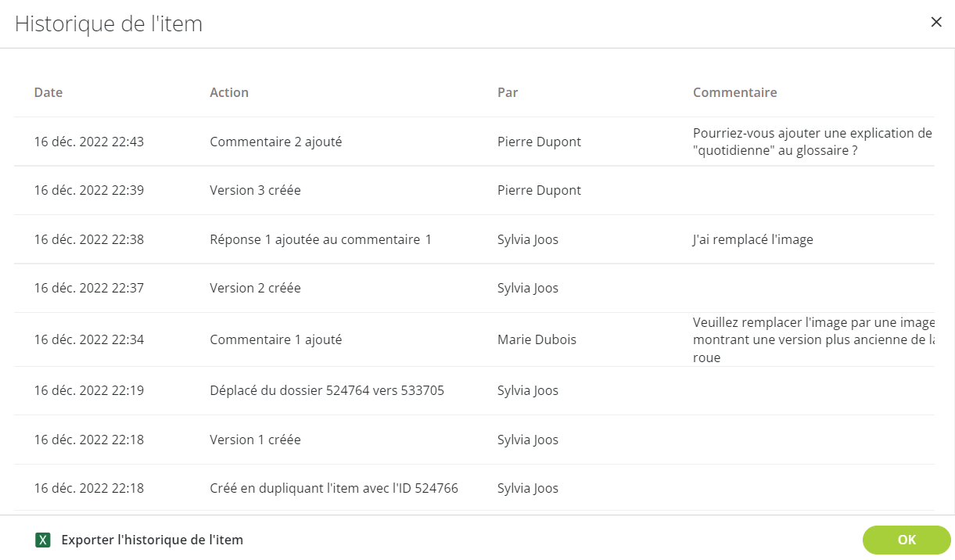
Task: Click Pierre Dupont's glossaire comment text
Action: (813, 142)
